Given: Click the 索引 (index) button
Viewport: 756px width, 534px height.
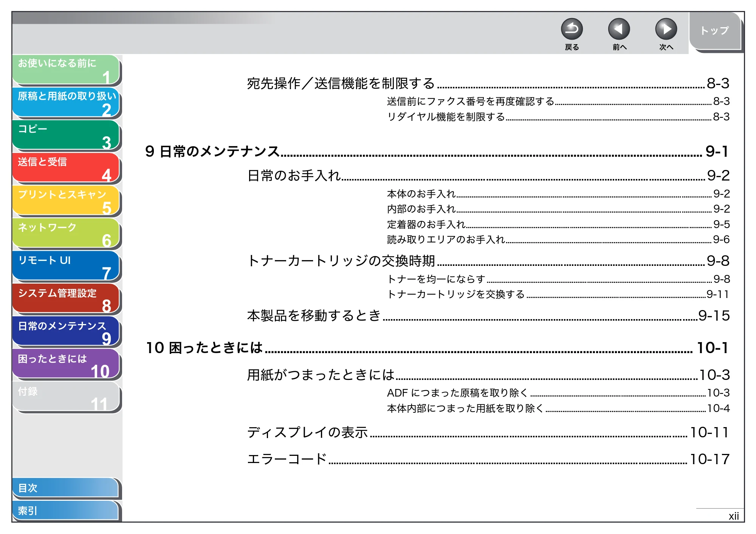Looking at the screenshot, I should (x=65, y=511).
